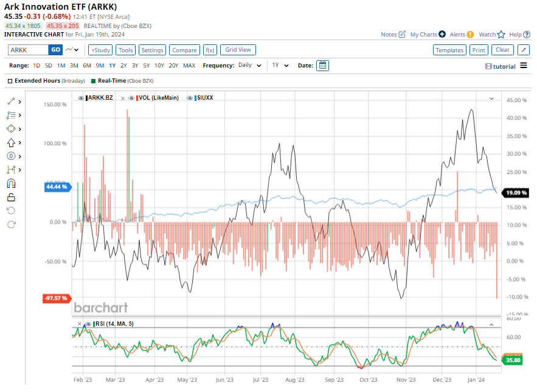
Task: Expand the 1Y period dropdown
Action: 279,66
